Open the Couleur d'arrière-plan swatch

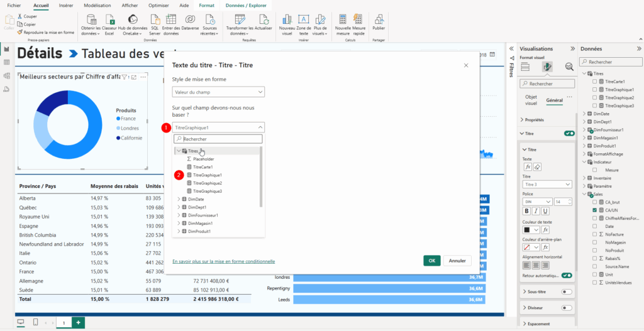coord(530,247)
